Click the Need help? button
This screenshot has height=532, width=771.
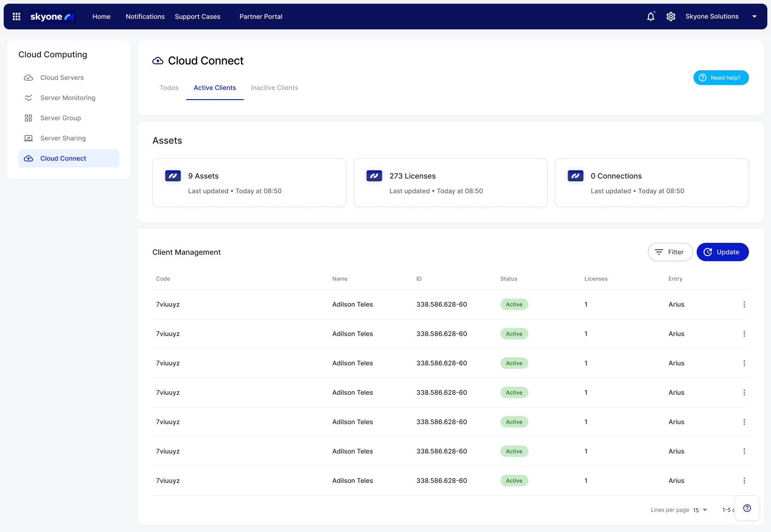click(x=721, y=78)
